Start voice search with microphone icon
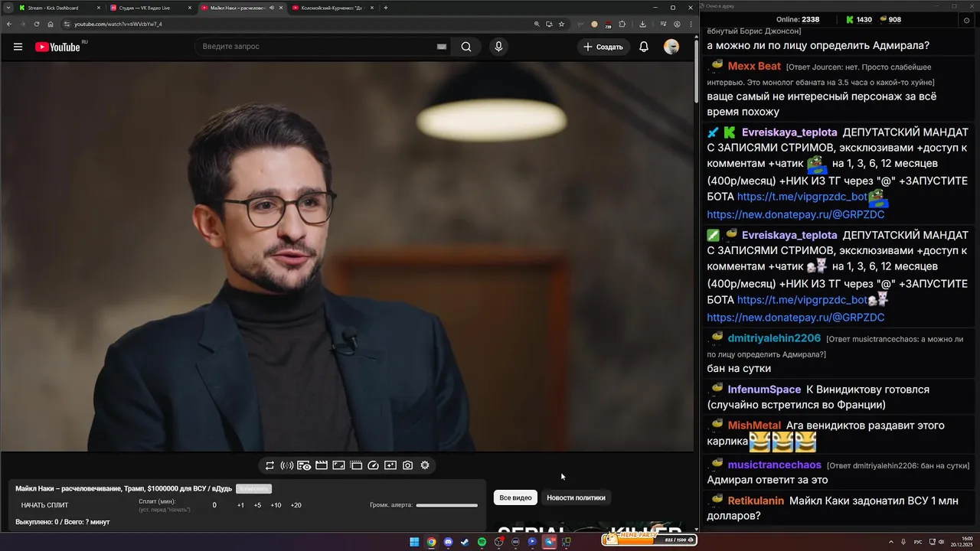This screenshot has height=551, width=980. [x=498, y=47]
